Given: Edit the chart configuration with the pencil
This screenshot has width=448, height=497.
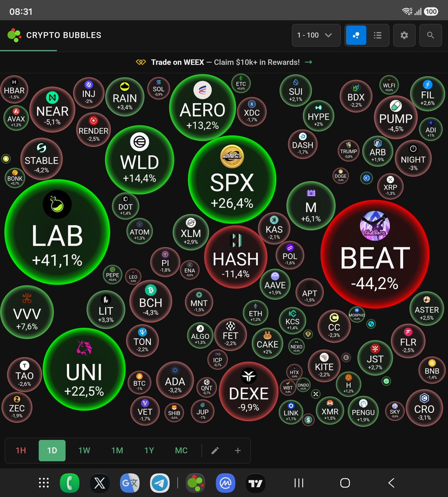Looking at the screenshot, I should pyautogui.click(x=215, y=451).
